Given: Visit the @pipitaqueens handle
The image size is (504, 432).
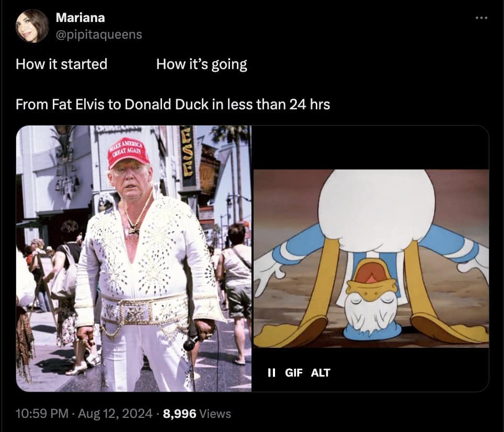Looking at the screenshot, I should 99,35.
